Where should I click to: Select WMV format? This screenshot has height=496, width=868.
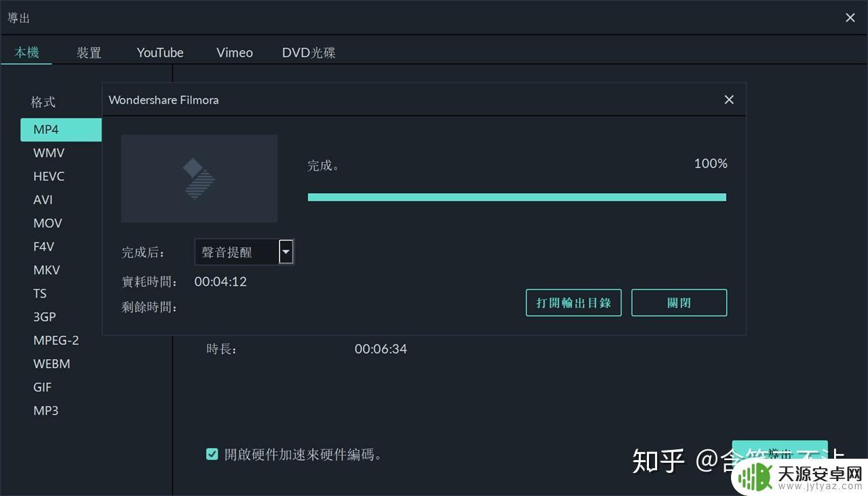(x=49, y=153)
